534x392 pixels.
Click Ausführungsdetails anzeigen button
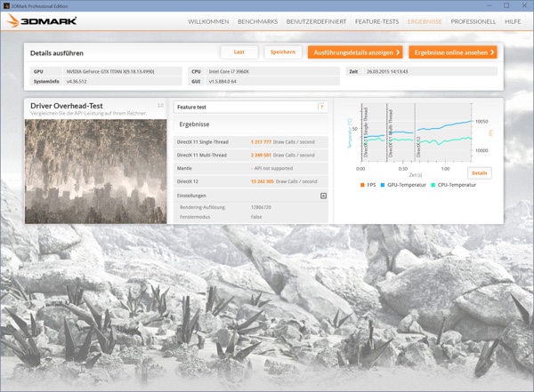pyautogui.click(x=355, y=52)
